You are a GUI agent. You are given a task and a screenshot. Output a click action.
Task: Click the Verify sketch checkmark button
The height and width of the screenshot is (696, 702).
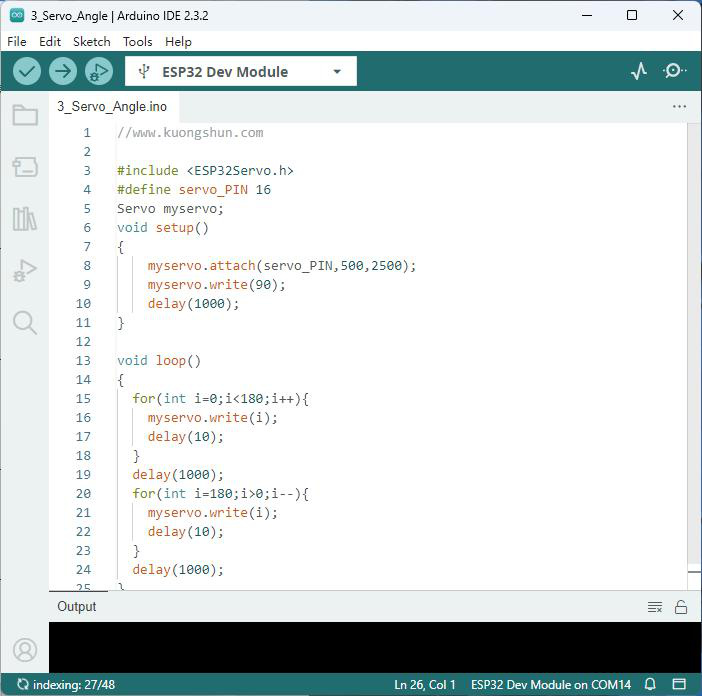coord(27,71)
